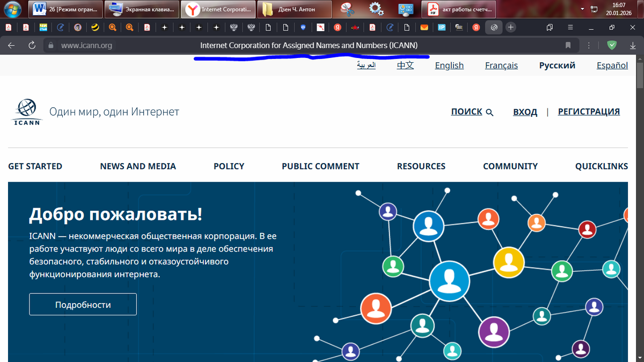
Task: Open the Control Panel taskbar icon
Action: 406,9
